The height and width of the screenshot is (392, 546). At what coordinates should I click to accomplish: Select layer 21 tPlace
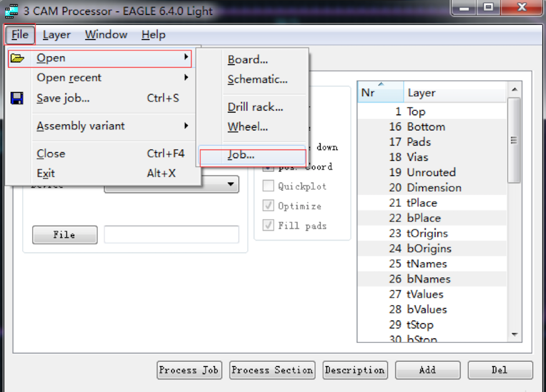tap(432, 203)
